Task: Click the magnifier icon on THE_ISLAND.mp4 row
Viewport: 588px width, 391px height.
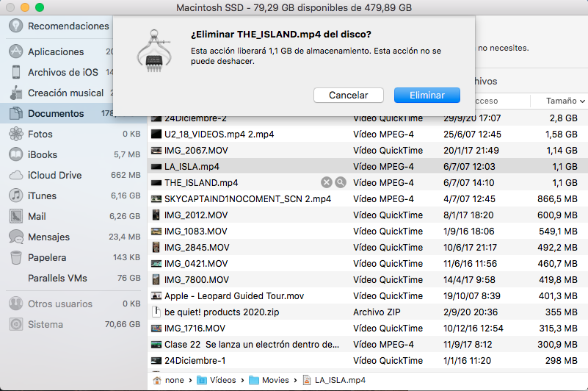Action: [x=341, y=182]
